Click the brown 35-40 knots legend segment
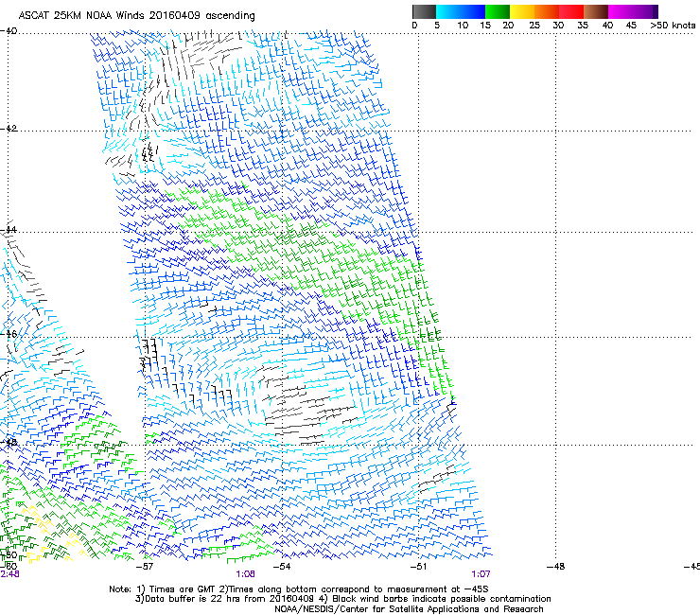This screenshot has width=700, height=615. (596, 11)
